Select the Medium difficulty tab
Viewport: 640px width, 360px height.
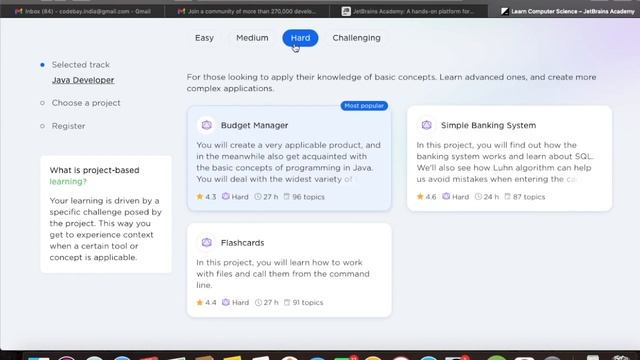252,38
